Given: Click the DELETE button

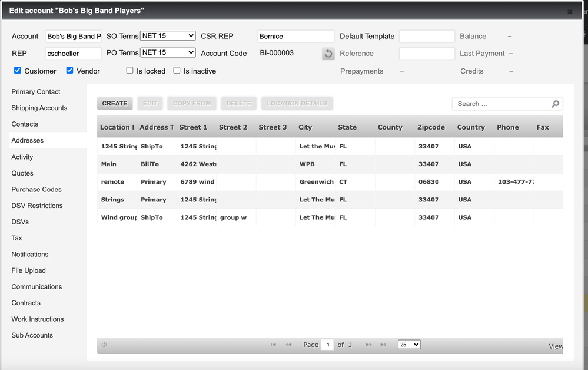Looking at the screenshot, I should (x=239, y=104).
